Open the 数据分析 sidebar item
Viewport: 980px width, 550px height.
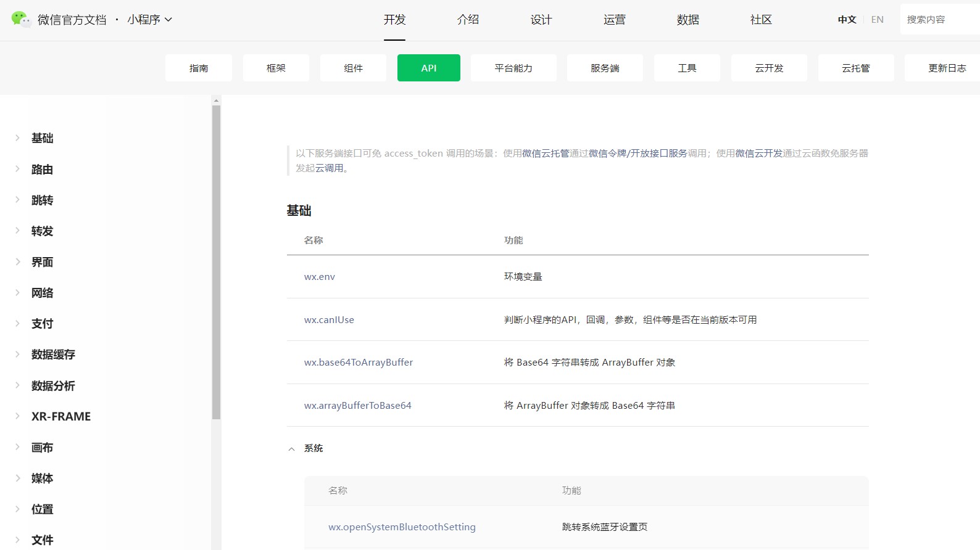54,385
